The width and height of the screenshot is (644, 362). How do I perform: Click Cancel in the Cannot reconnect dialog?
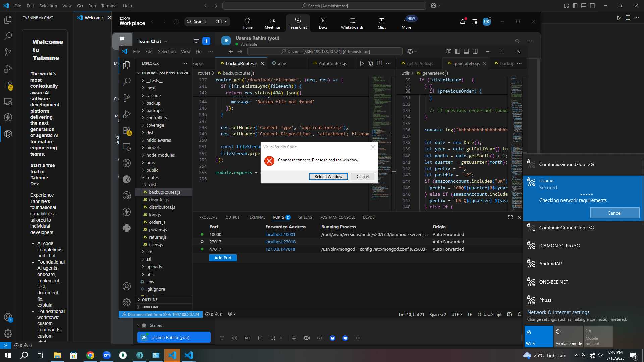click(x=362, y=177)
